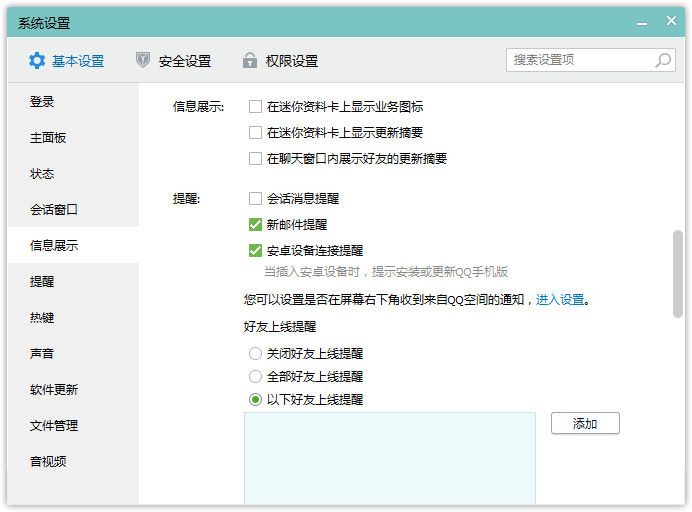
Task: Open 热键 settings in the sidebar
Action: (x=73, y=317)
